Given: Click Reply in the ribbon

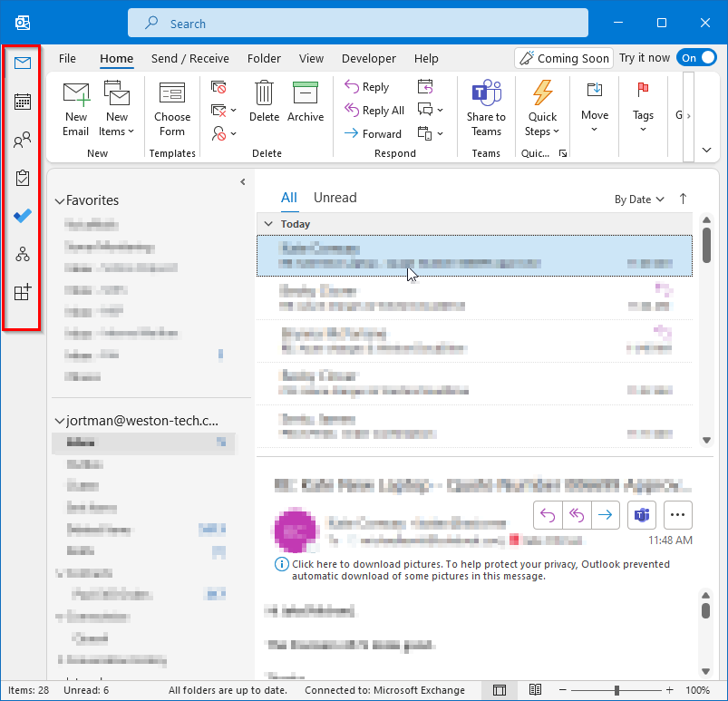Looking at the screenshot, I should pos(367,87).
